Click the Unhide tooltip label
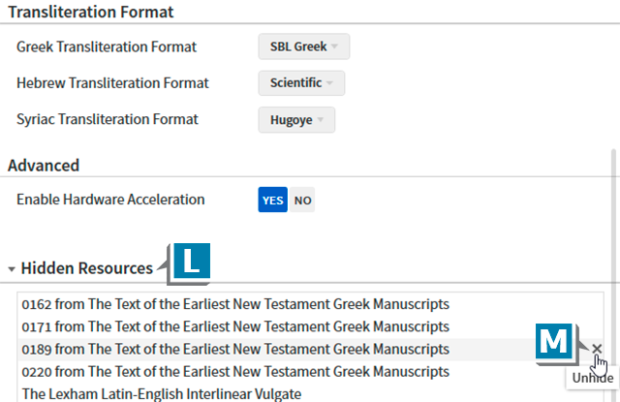 coord(590,379)
